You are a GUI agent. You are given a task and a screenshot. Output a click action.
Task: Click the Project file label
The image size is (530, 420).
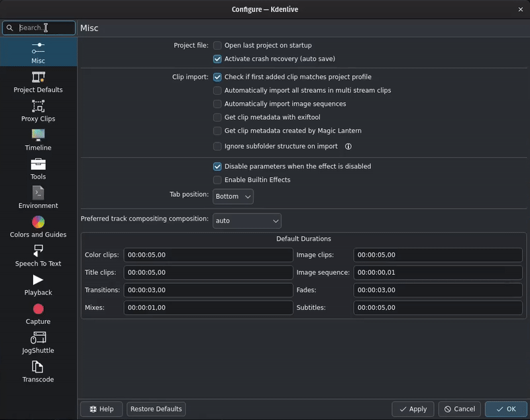(191, 45)
